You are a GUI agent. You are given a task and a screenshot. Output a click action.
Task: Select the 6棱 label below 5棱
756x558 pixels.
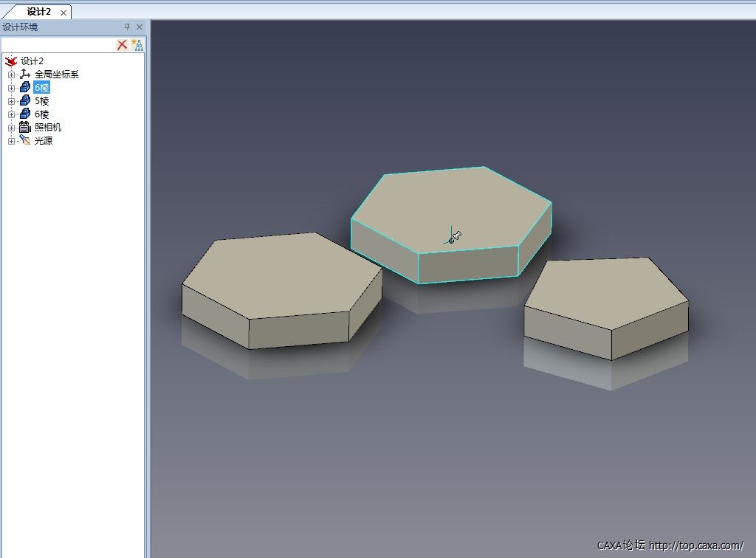pyautogui.click(x=41, y=114)
